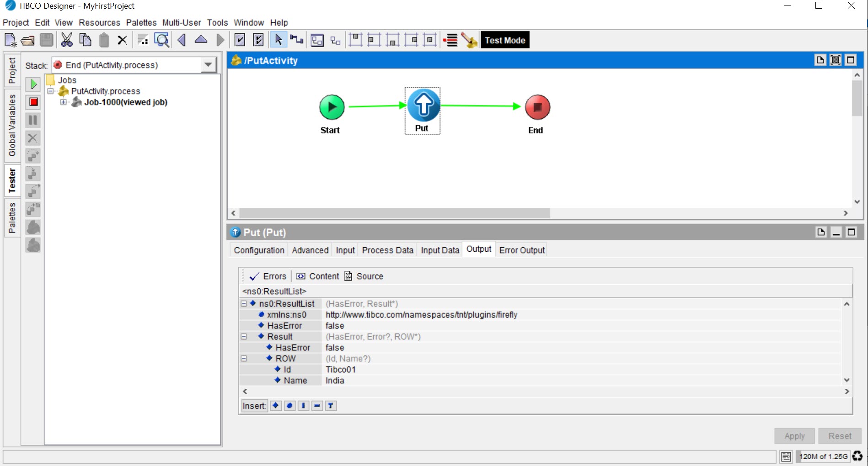Open the Palettes menu
This screenshot has width=868, height=466.
point(141,22)
